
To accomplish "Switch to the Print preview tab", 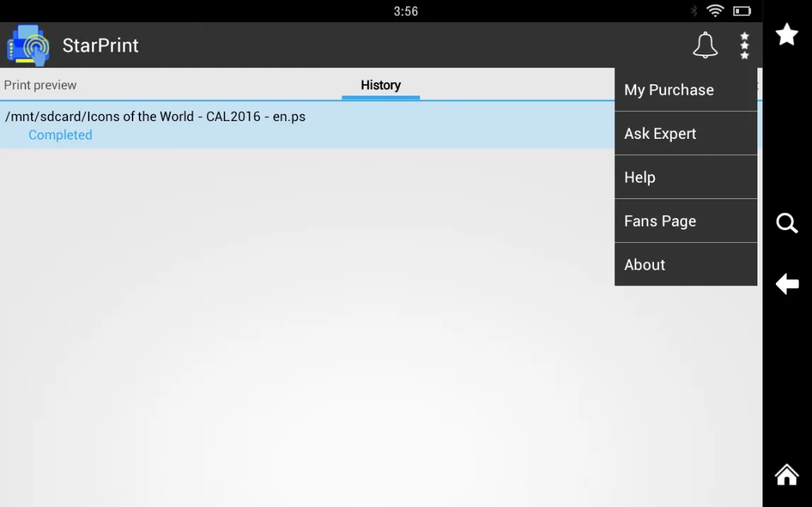I will click(x=40, y=85).
